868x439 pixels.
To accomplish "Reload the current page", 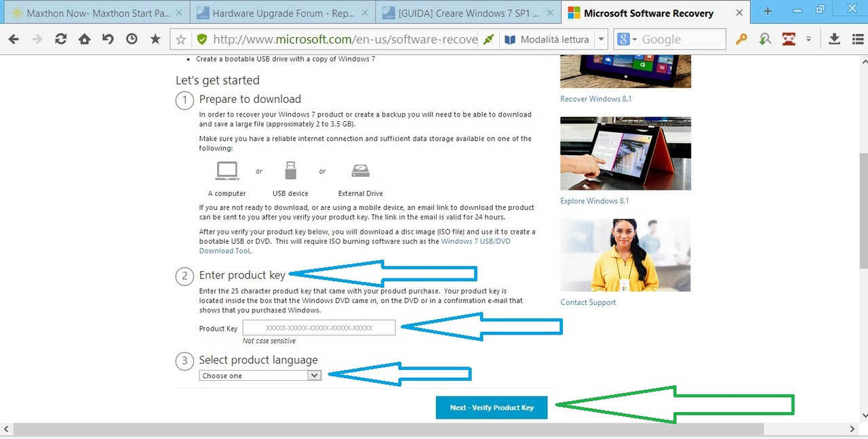I will 61,39.
